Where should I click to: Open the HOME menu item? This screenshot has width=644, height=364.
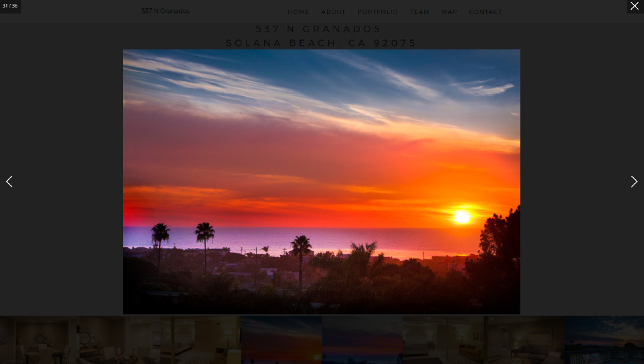tap(299, 12)
